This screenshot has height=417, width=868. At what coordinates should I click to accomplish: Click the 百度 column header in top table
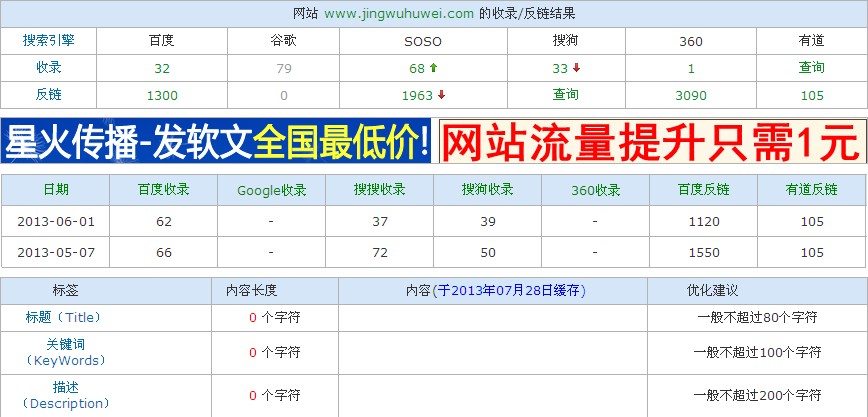(162, 40)
